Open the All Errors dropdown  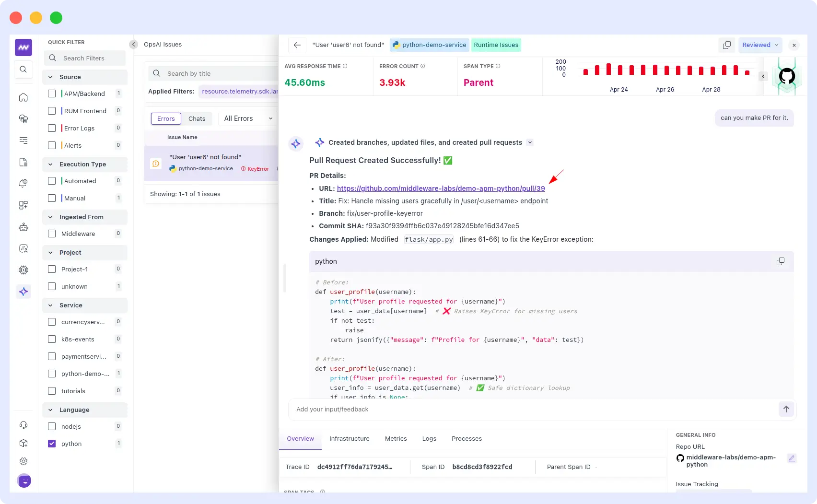[247, 118]
